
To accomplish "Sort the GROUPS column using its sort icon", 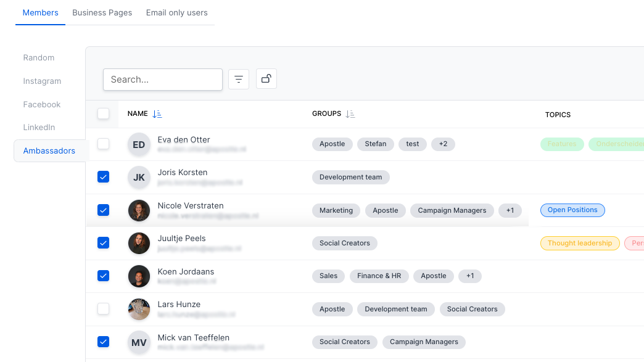I will tap(350, 113).
